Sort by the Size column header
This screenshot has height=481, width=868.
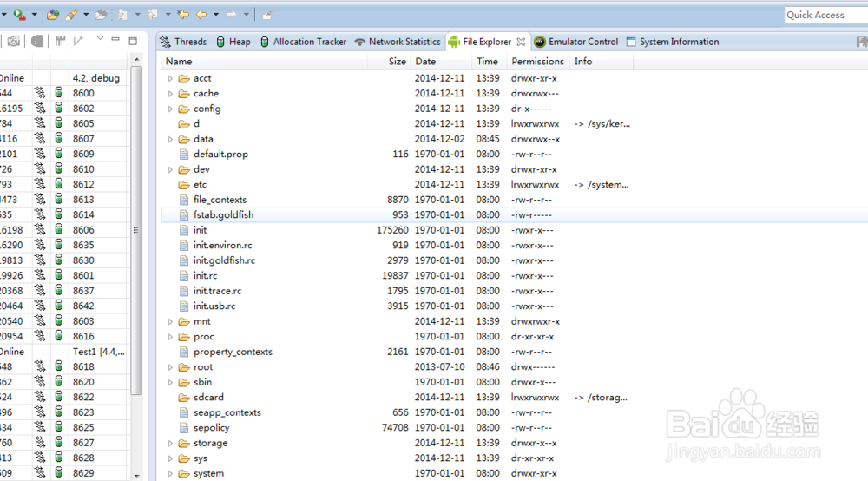point(389,62)
